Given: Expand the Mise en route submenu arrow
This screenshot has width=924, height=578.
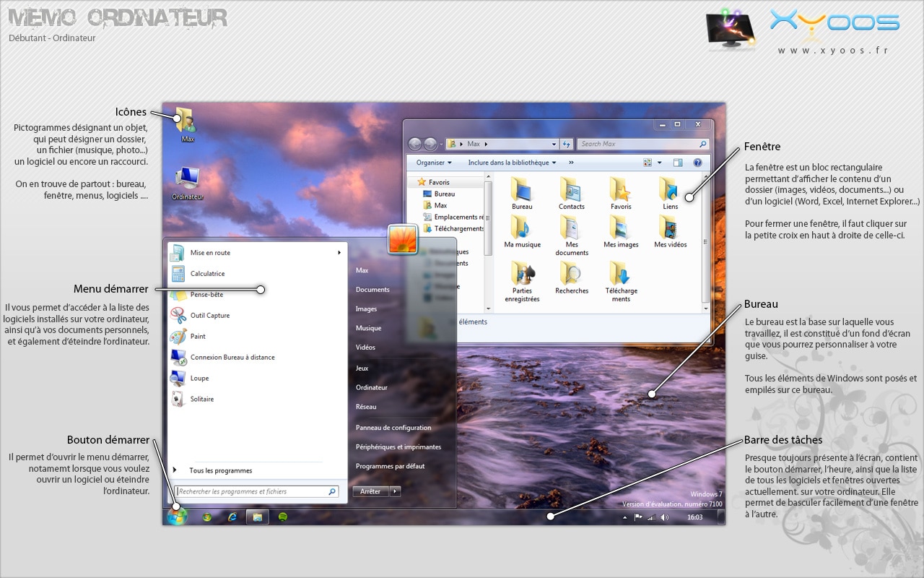Looking at the screenshot, I should (339, 253).
